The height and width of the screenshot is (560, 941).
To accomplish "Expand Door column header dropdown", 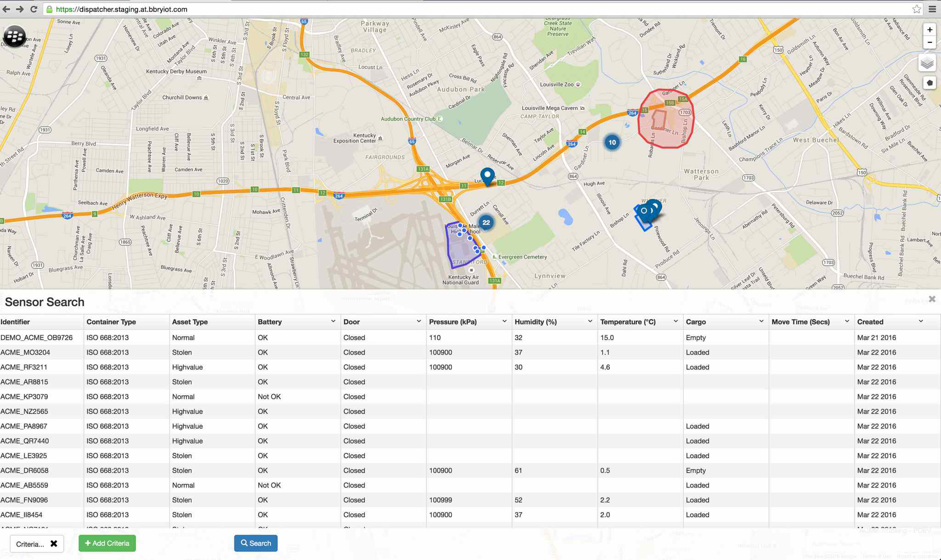I will [x=419, y=322].
